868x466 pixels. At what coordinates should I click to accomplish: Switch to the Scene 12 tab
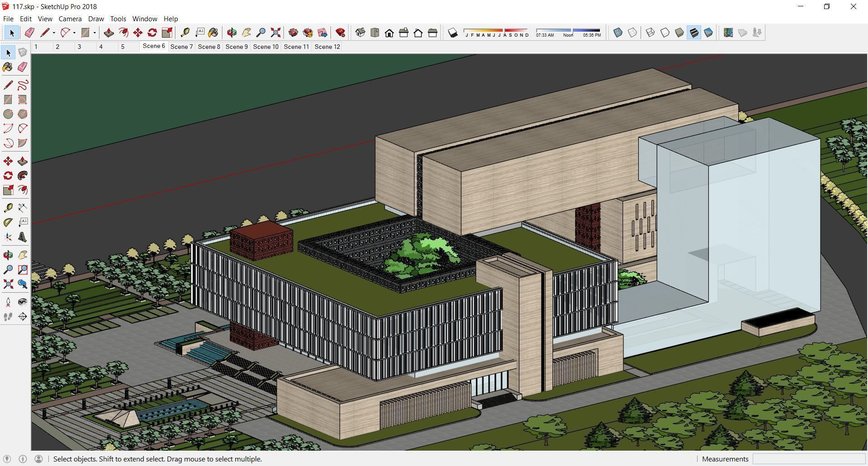tap(327, 47)
